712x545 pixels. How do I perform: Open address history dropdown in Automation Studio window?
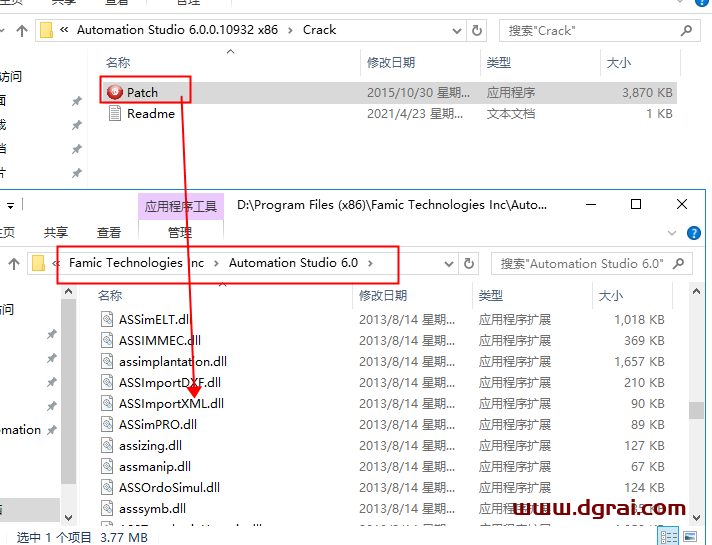449,264
